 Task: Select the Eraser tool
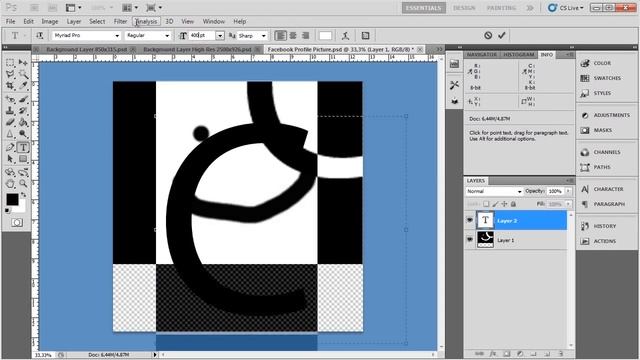(10, 122)
